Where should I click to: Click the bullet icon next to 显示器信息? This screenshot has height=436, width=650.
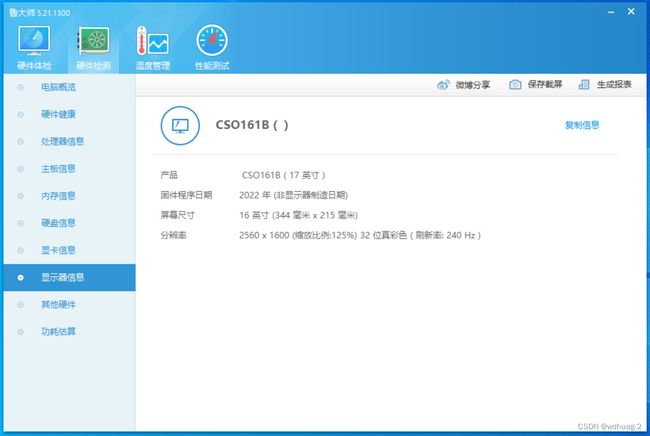[x=20, y=278]
